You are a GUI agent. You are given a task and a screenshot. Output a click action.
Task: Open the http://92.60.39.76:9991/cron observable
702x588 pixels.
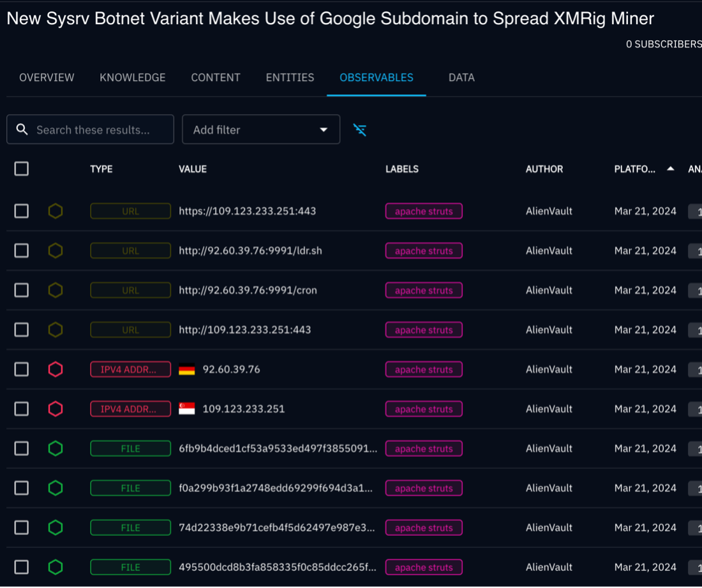pos(248,290)
